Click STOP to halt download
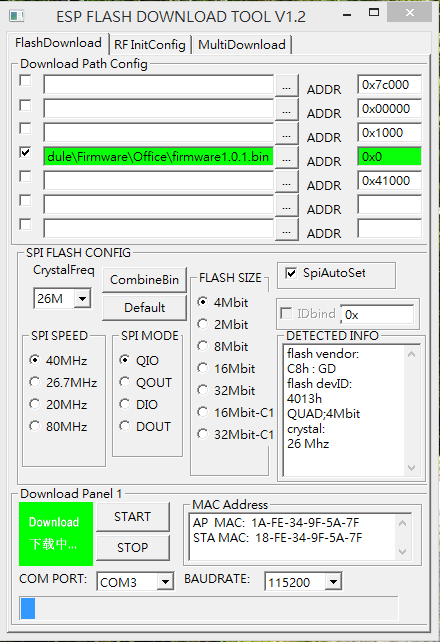 (x=133, y=547)
